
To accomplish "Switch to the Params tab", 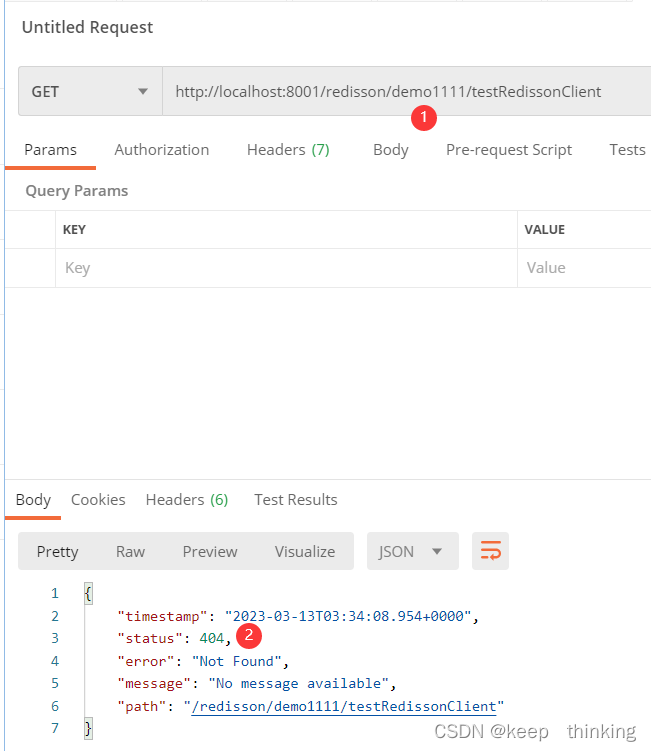I will (50, 150).
